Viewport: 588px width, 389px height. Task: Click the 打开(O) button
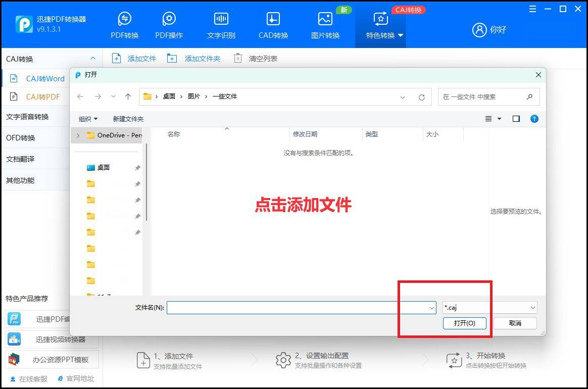[464, 323]
